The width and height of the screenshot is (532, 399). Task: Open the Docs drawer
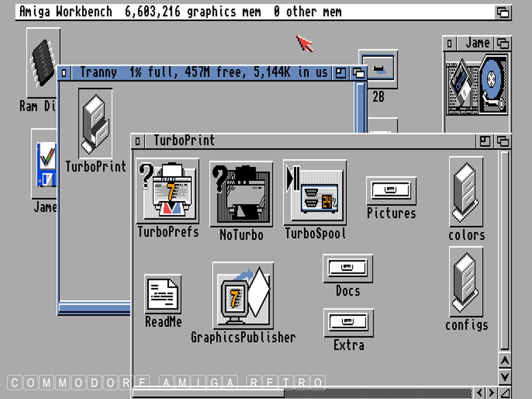click(348, 268)
